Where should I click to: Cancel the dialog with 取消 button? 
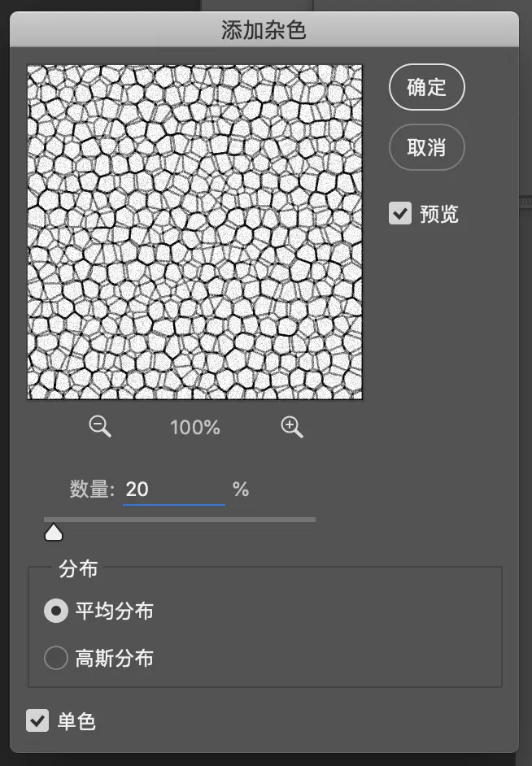click(426, 147)
